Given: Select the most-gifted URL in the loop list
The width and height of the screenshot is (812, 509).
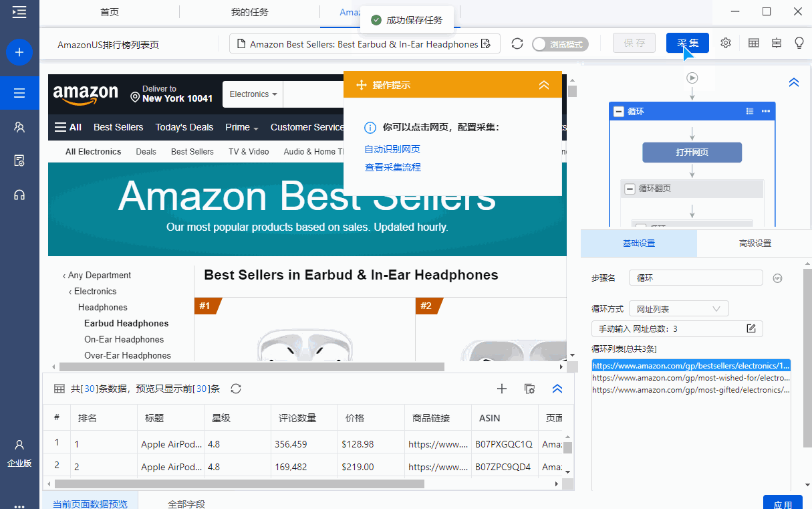Looking at the screenshot, I should pyautogui.click(x=691, y=390).
